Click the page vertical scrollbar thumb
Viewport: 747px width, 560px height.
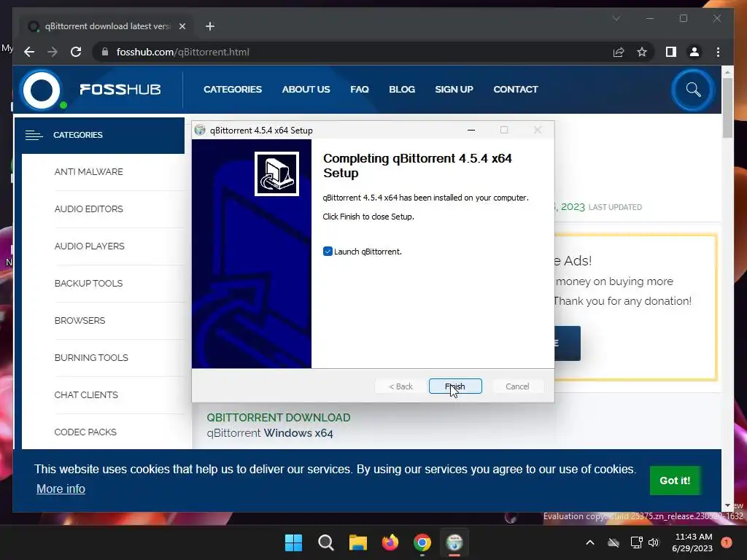(727, 107)
